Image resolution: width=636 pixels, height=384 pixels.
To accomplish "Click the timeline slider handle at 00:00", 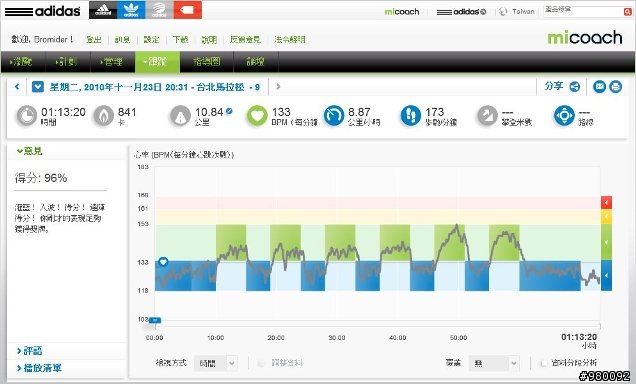I will 155,320.
